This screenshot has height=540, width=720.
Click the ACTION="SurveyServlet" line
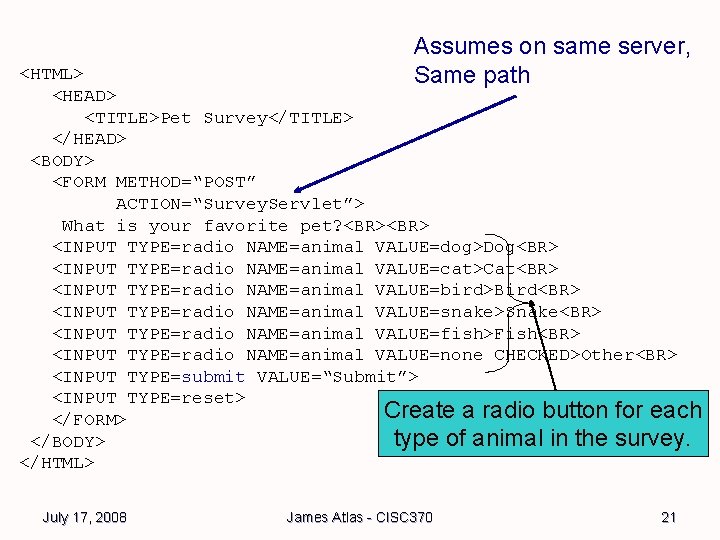(x=240, y=204)
